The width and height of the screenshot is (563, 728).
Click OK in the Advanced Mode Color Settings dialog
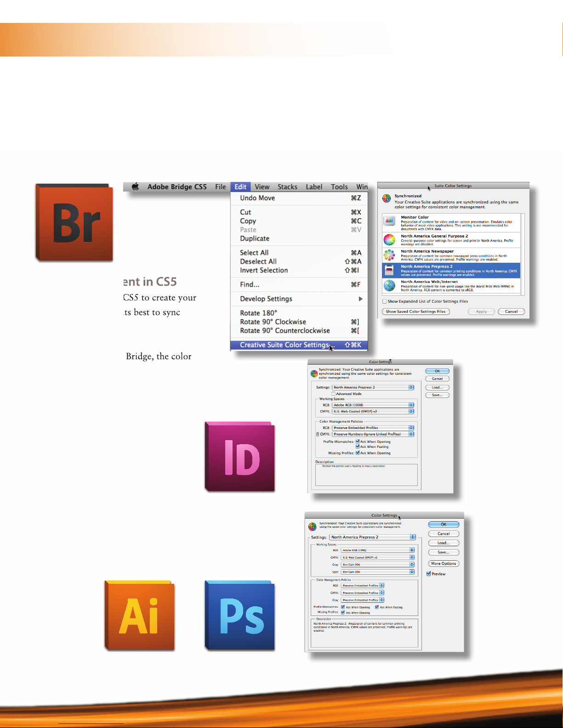click(x=437, y=371)
